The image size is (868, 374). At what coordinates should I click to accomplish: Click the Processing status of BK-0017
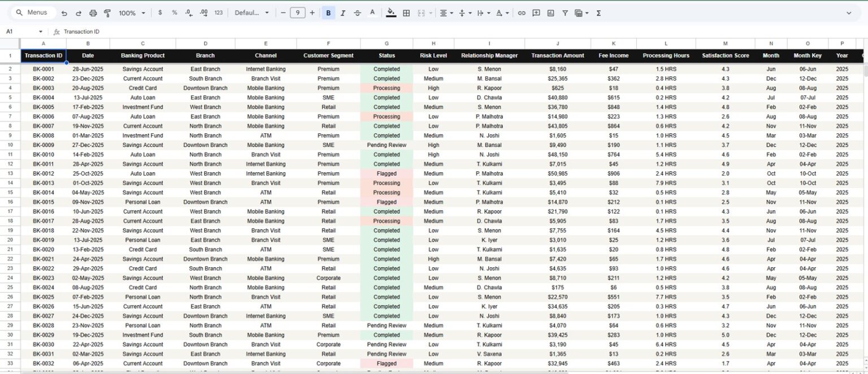[x=387, y=221]
